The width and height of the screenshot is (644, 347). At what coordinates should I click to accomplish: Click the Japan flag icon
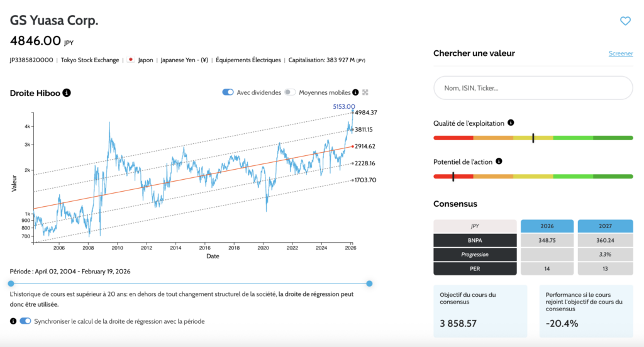pyautogui.click(x=131, y=60)
